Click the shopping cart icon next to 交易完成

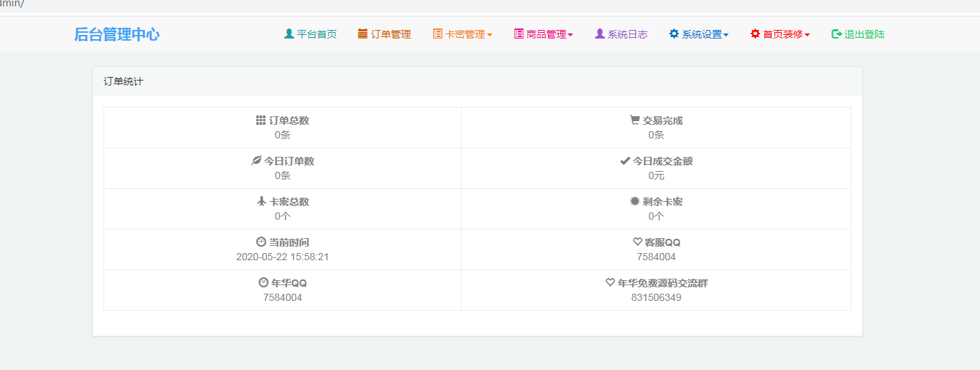635,120
